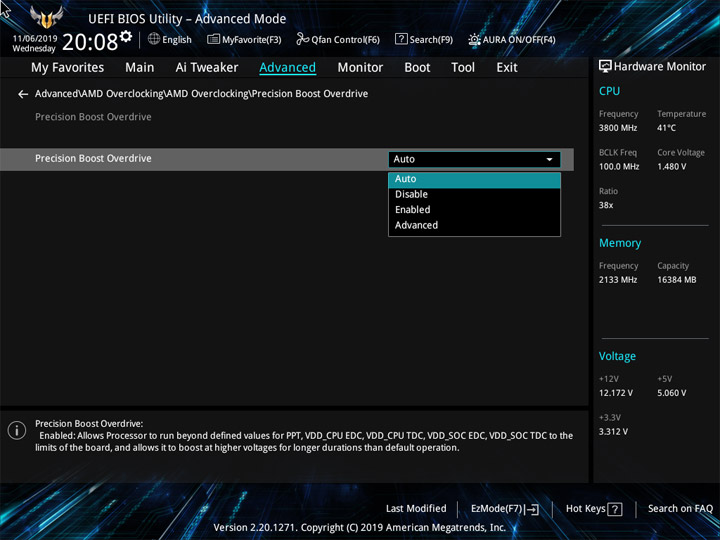Open Qfan Control(F6)
Screen dimensions: 720x540
338,39
